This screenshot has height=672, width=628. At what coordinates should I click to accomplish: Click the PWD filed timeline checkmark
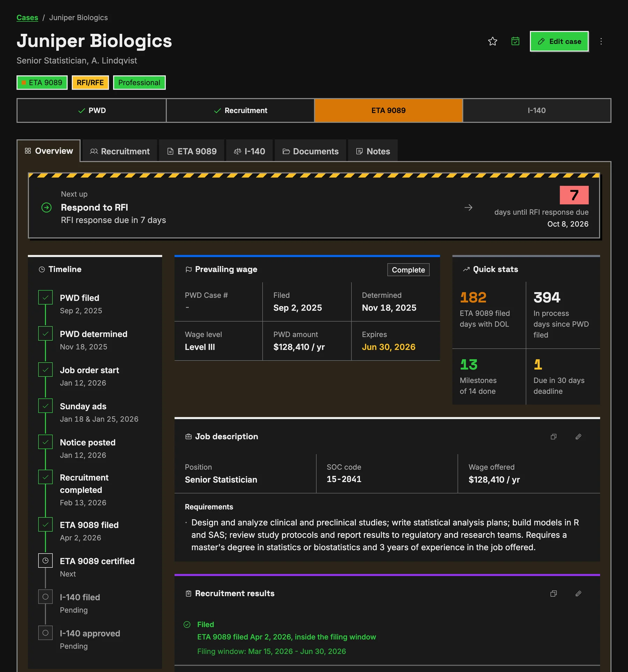(x=45, y=297)
